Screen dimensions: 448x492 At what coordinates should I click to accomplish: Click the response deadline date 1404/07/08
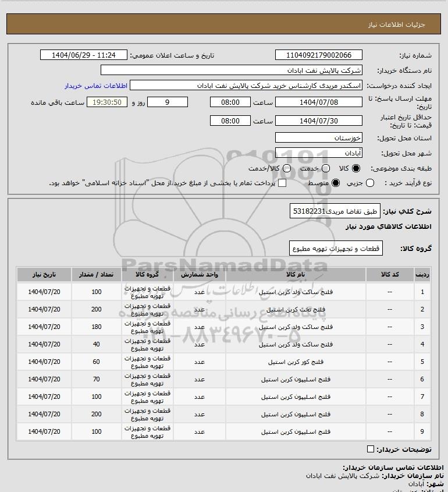pyautogui.click(x=318, y=102)
